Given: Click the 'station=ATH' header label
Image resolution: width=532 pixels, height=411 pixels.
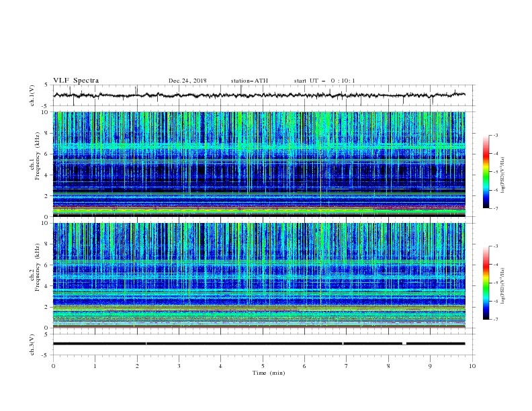Looking at the screenshot, I should click(249, 81).
